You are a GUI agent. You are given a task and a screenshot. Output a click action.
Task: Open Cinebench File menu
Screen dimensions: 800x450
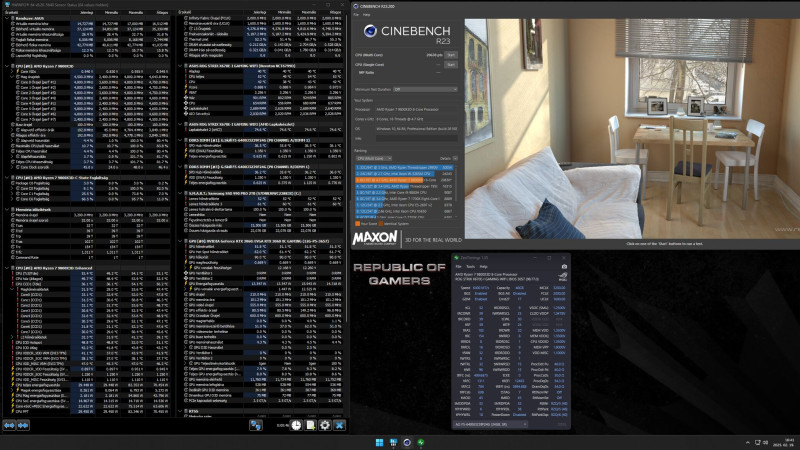(x=356, y=15)
